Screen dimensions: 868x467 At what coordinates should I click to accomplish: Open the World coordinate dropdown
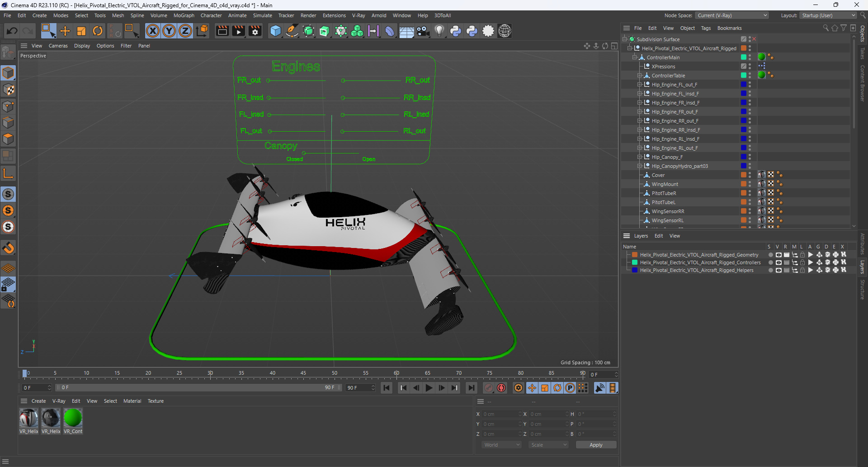502,445
